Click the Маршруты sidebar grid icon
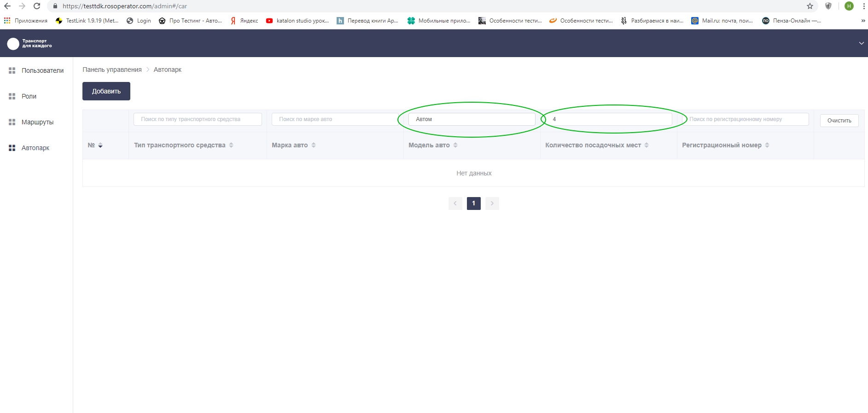Screen dimensions: 868x413 pyautogui.click(x=12, y=122)
